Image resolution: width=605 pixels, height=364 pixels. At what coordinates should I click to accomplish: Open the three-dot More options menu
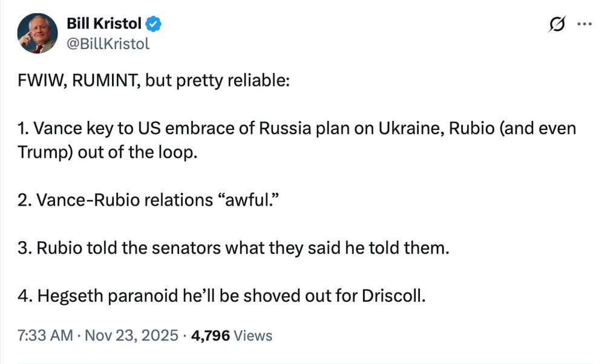pyautogui.click(x=584, y=24)
